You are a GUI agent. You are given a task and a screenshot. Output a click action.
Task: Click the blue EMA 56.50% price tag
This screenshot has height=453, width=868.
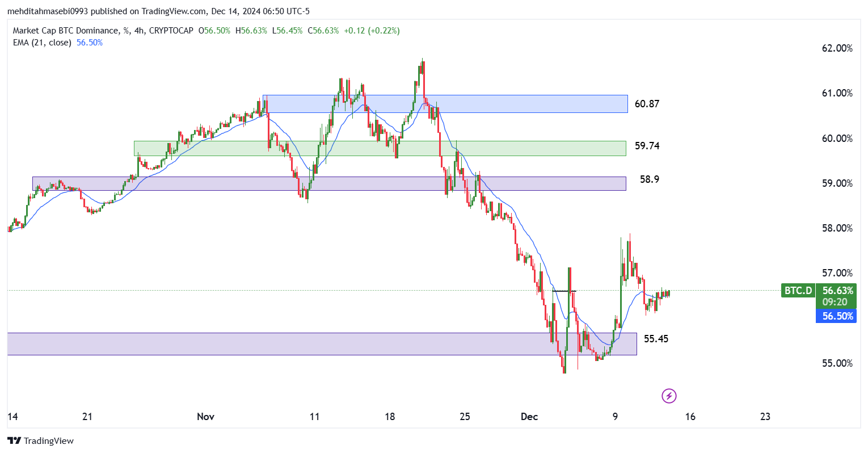coord(837,316)
